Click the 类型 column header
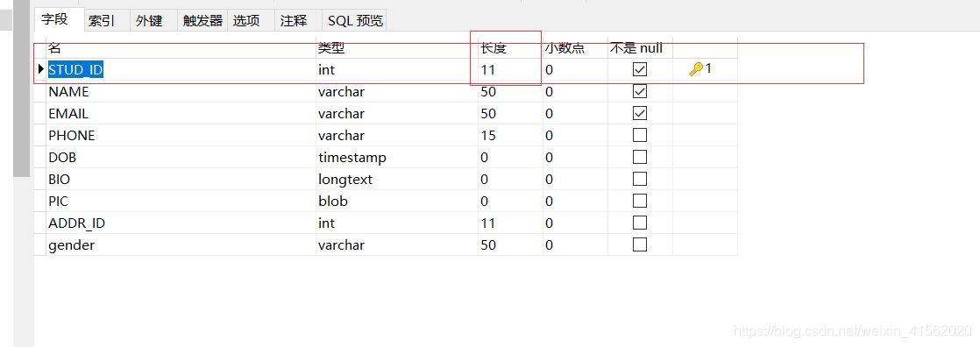 click(x=397, y=47)
